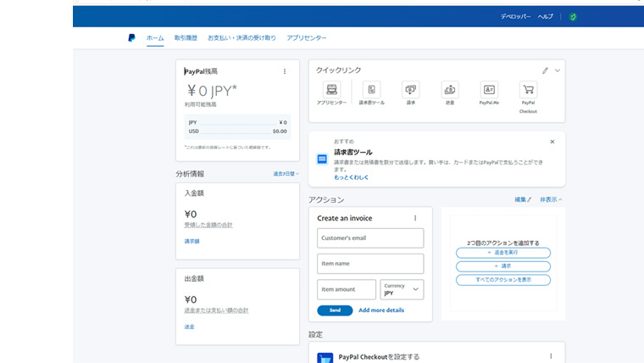Click the 請求 quick link icon
644x363 pixels.
[411, 89]
